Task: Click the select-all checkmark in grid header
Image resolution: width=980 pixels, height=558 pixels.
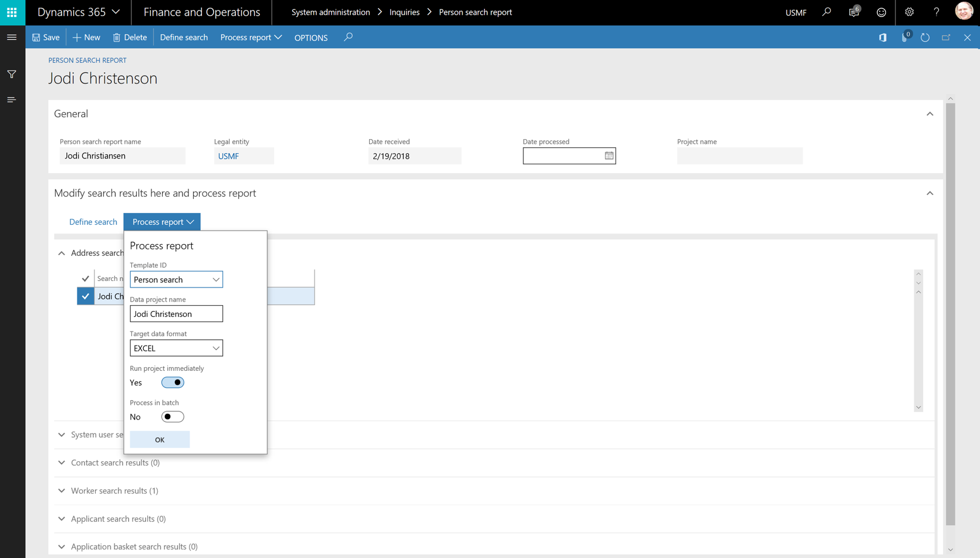Action: pyautogui.click(x=86, y=279)
